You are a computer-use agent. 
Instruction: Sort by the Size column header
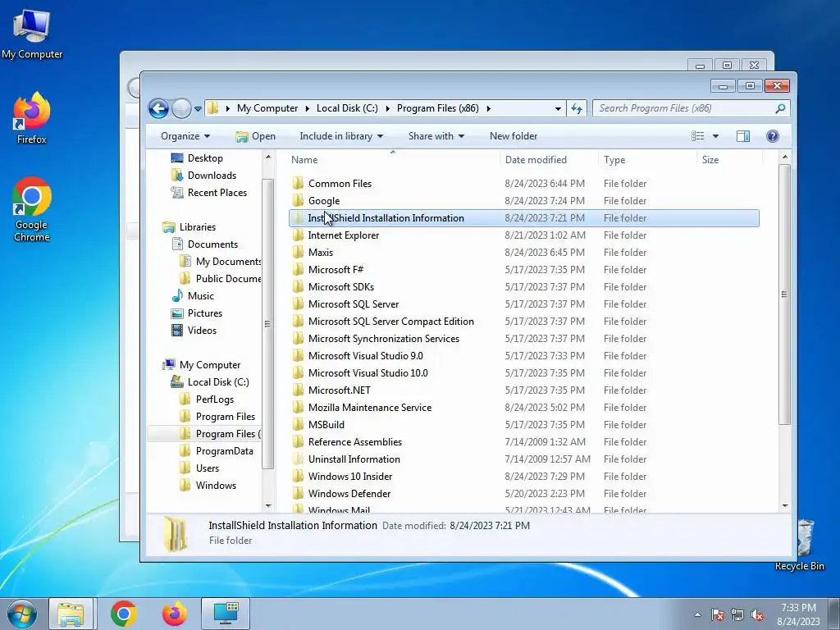710,160
